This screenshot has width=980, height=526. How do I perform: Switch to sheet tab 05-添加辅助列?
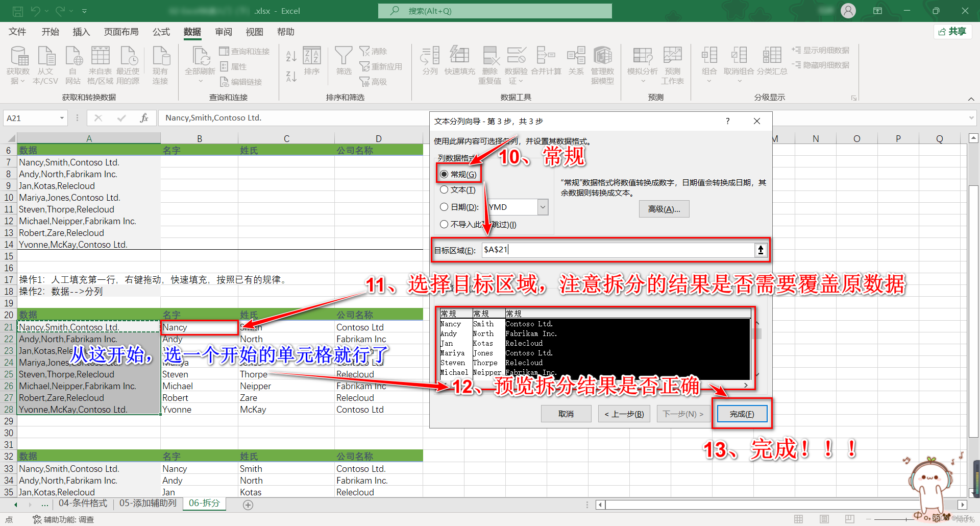[x=148, y=503]
